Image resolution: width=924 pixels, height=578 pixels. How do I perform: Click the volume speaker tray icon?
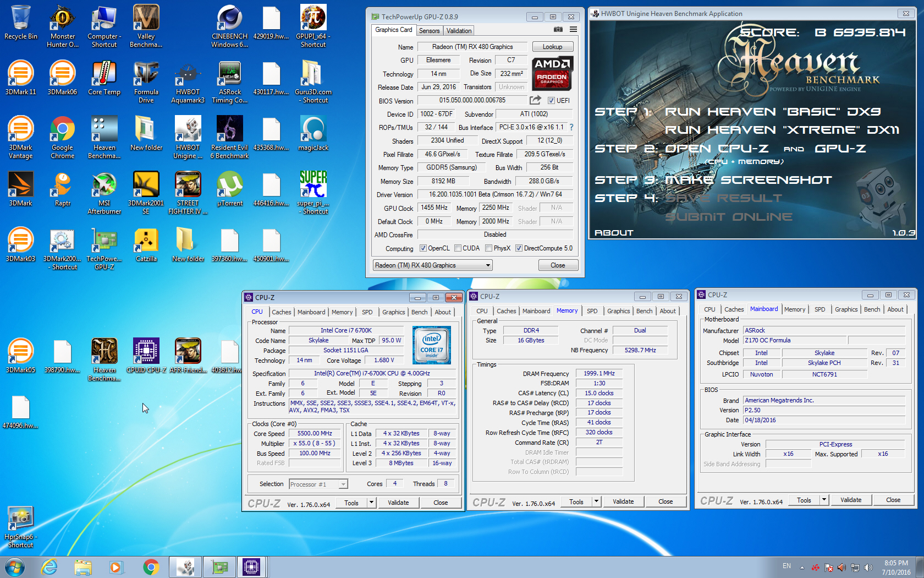868,567
